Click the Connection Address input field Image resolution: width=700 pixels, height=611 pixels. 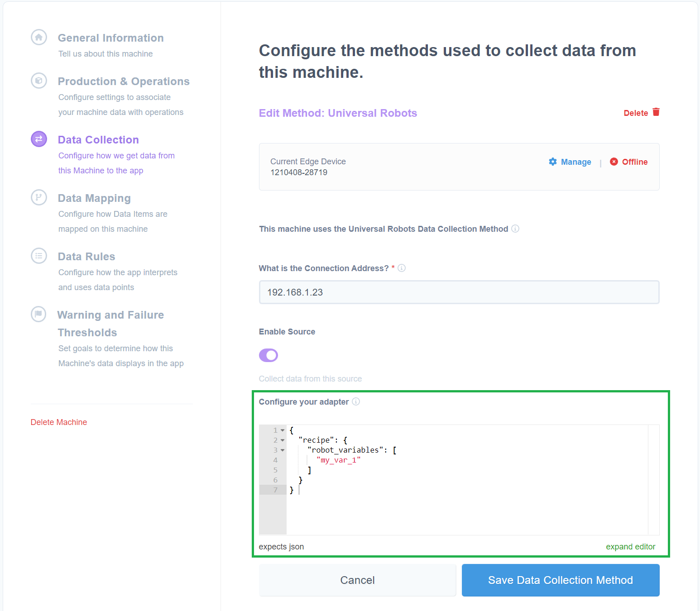pyautogui.click(x=459, y=292)
